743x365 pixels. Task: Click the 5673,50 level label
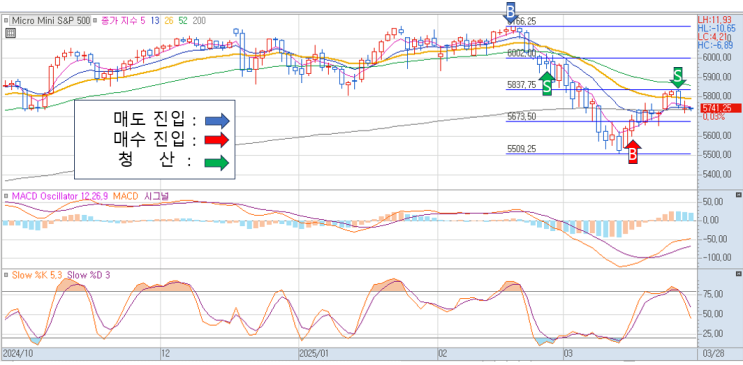[521, 117]
